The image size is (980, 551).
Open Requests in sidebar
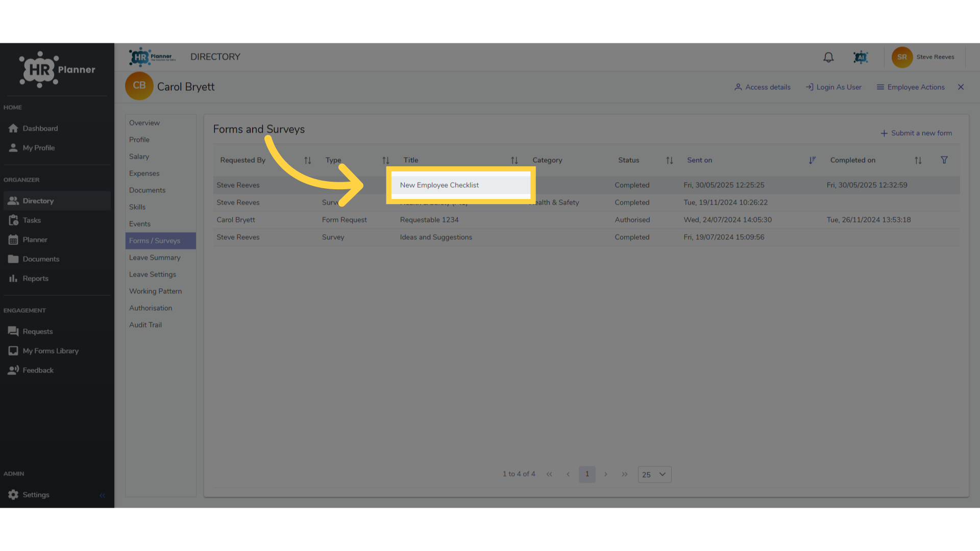[57, 332]
